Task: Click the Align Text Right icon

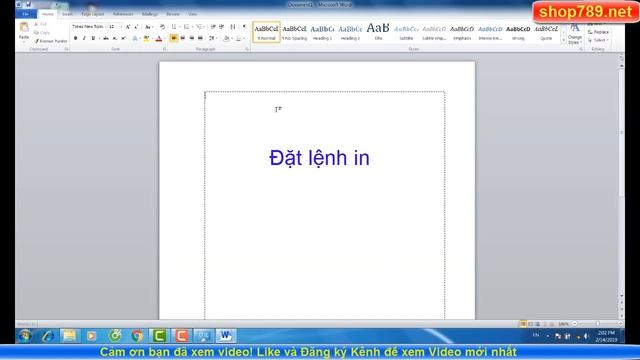Action: tap(191, 38)
